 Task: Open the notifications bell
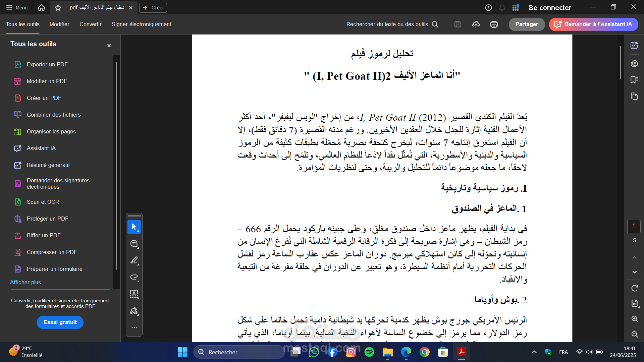tap(502, 7)
